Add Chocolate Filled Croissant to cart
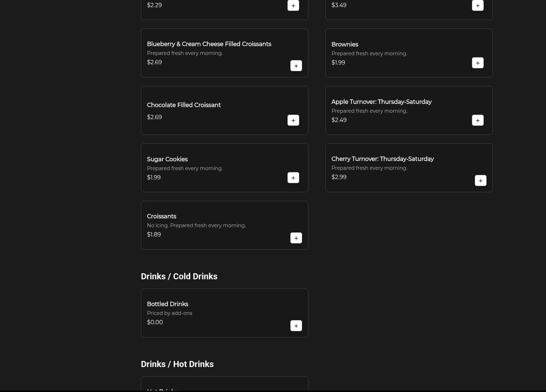 coord(293,121)
